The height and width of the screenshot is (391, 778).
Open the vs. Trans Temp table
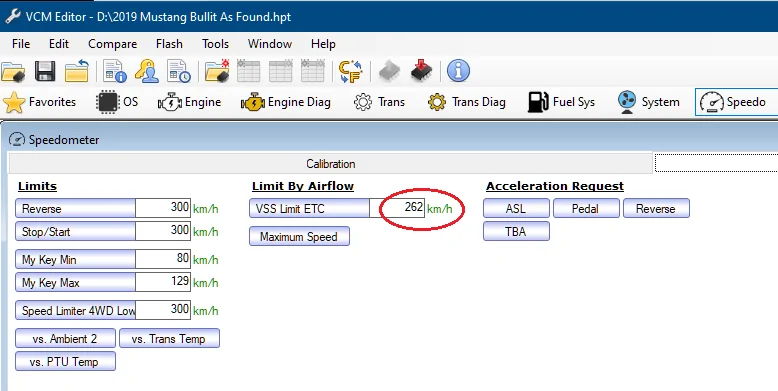click(169, 339)
